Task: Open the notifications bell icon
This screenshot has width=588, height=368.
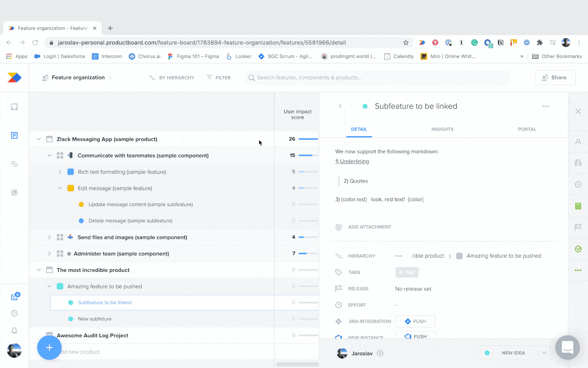Action: tap(14, 330)
